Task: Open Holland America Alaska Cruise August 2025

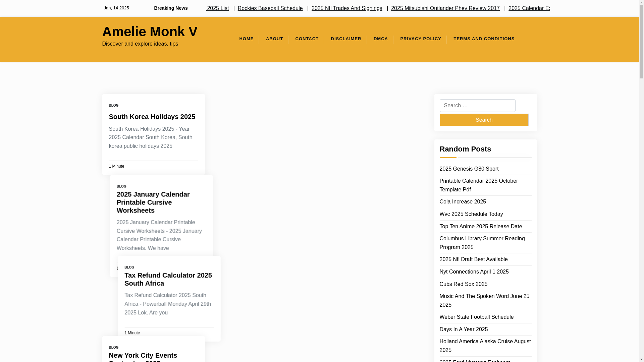Action: pos(485,346)
